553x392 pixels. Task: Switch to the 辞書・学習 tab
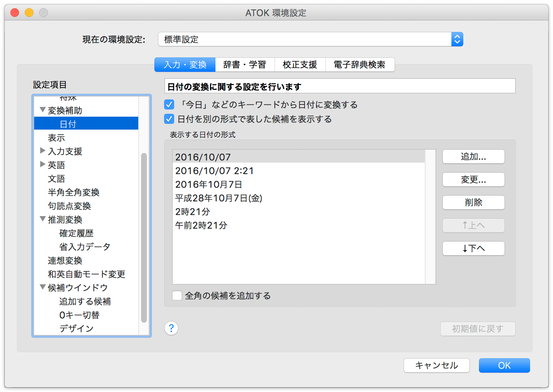pyautogui.click(x=245, y=65)
